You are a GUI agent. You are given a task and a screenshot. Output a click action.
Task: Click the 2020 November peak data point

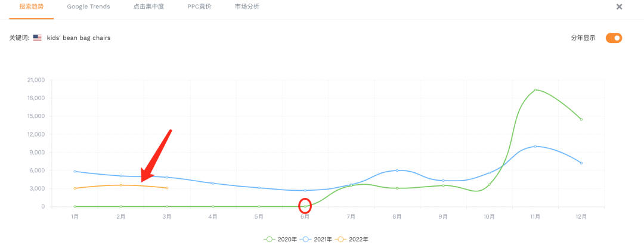point(535,90)
